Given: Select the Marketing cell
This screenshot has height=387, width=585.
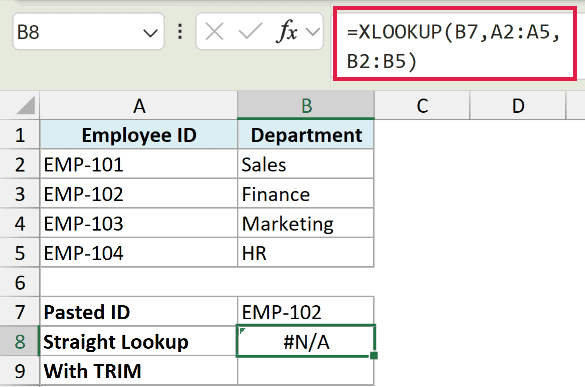Looking at the screenshot, I should click(306, 223).
